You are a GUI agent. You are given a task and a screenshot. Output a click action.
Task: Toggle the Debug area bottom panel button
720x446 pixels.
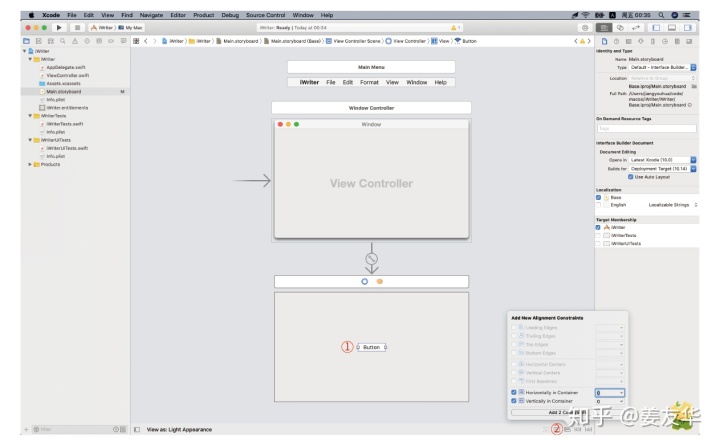point(672,28)
